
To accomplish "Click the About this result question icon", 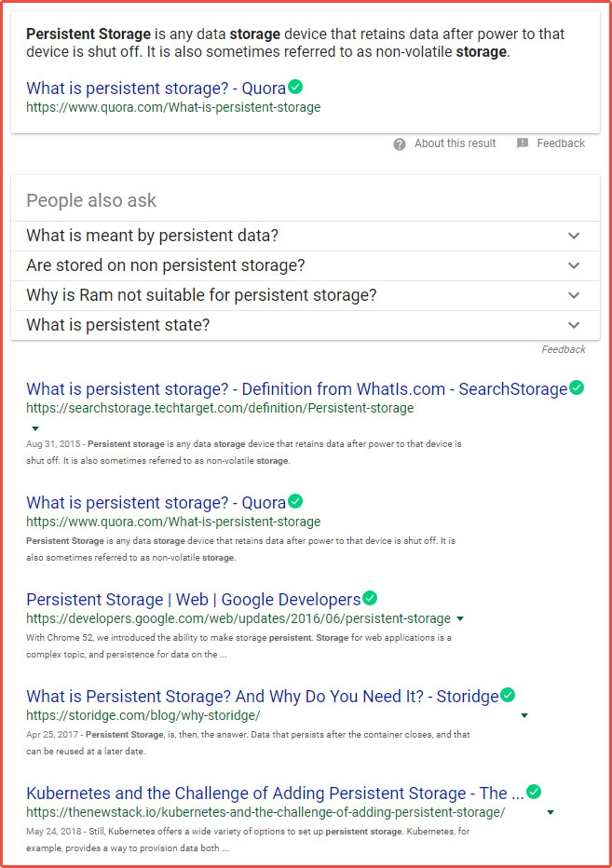I will (x=400, y=144).
